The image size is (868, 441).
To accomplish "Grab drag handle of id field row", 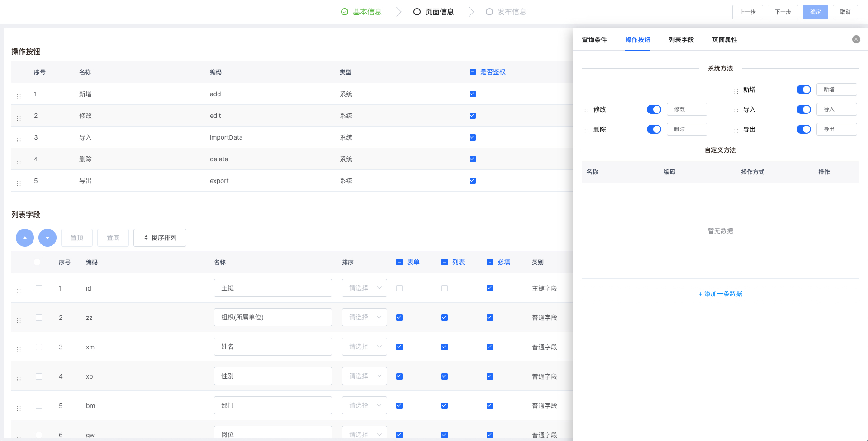I will point(19,291).
